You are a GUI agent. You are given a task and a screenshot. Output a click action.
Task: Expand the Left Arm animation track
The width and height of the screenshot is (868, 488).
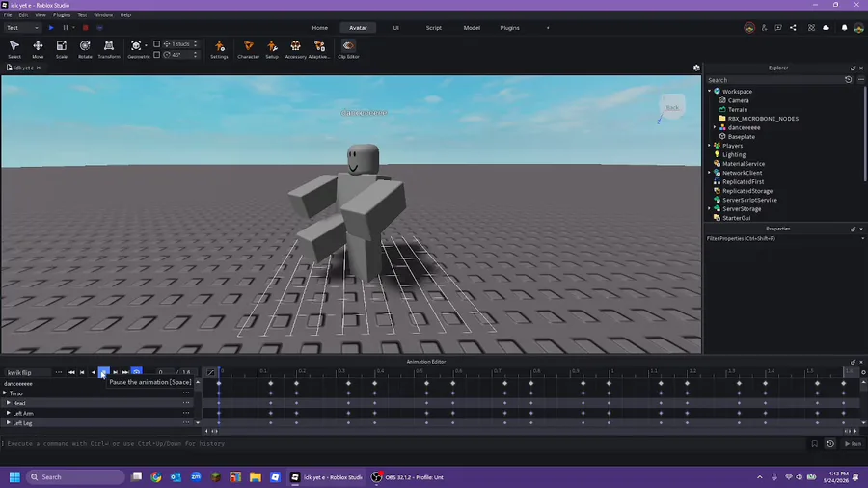[9, 414]
